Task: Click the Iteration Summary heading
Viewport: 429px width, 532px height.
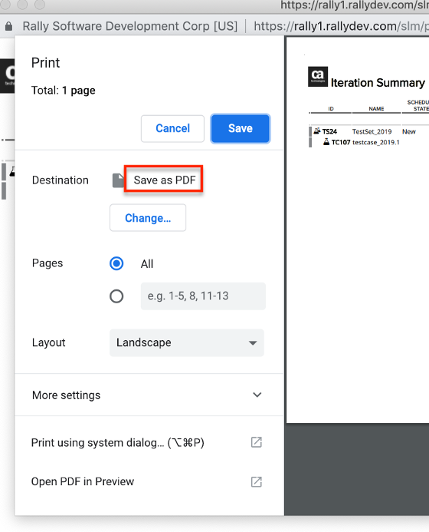Action: pyautogui.click(x=378, y=83)
